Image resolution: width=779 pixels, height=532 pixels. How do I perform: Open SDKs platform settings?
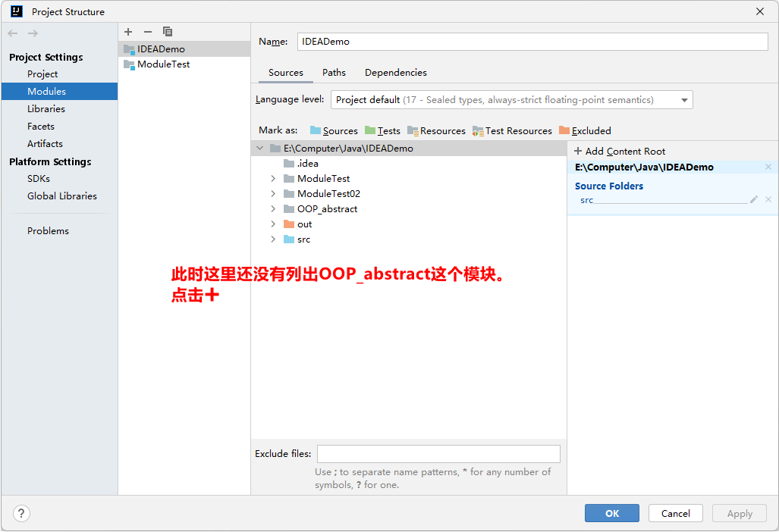tap(39, 178)
